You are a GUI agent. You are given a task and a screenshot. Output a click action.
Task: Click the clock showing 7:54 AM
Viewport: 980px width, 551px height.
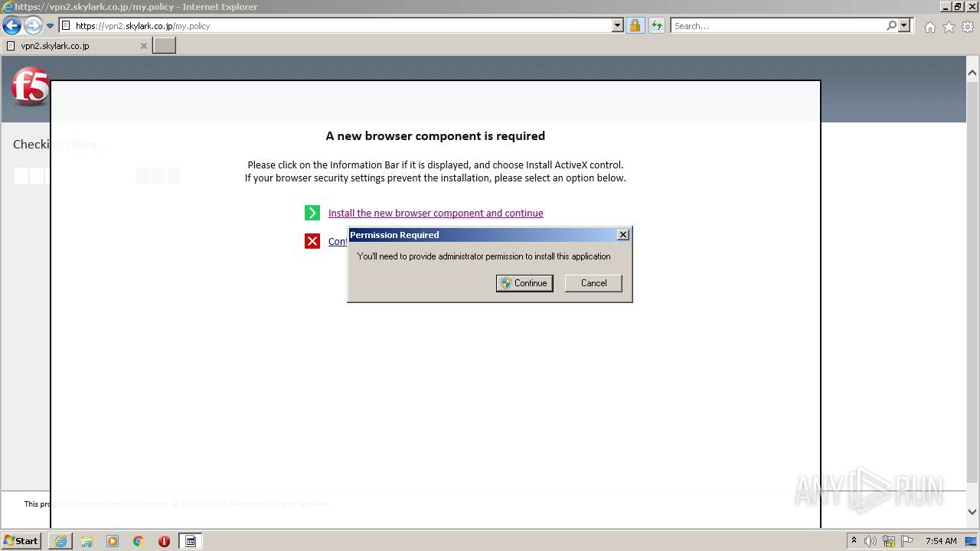pos(941,541)
